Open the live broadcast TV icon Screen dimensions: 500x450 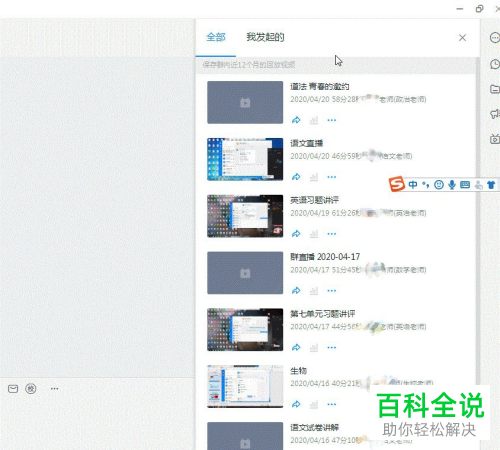click(495, 139)
